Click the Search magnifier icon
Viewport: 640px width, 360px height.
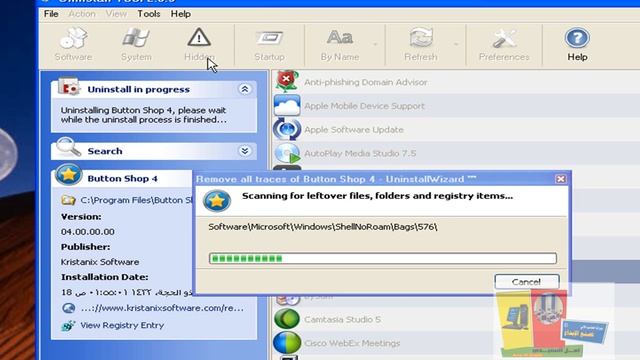click(68, 147)
